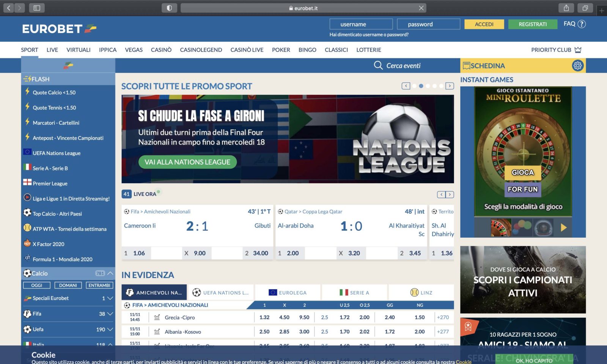Select ATP WTA - Tornei della settimana

coord(69,229)
